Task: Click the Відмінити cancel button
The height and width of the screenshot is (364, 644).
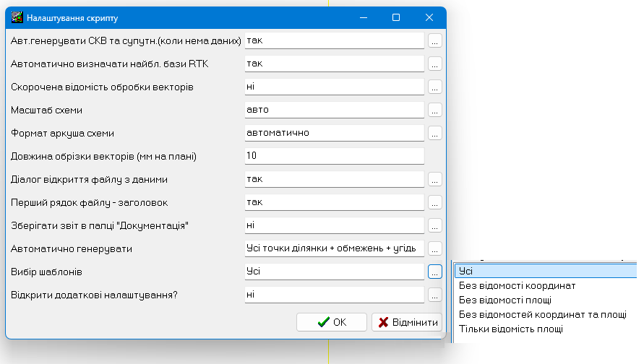Action: 407,322
